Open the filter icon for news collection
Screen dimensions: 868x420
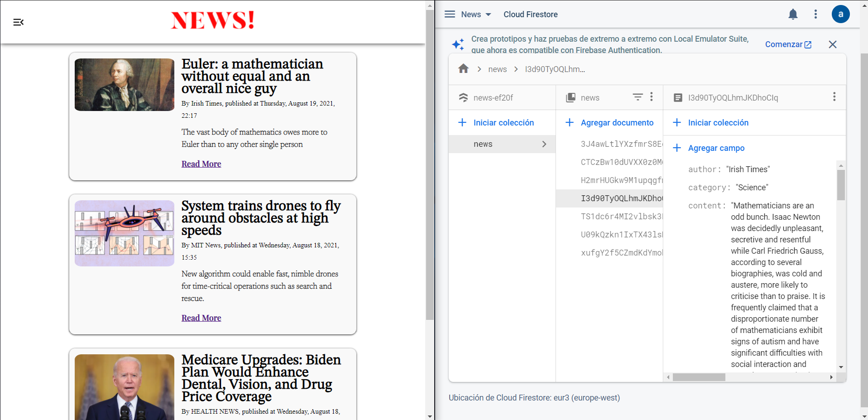pyautogui.click(x=638, y=97)
